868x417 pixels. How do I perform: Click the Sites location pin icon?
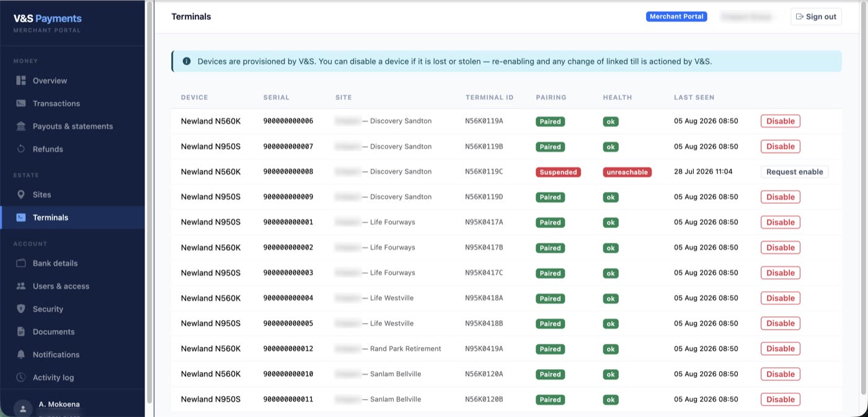21,195
